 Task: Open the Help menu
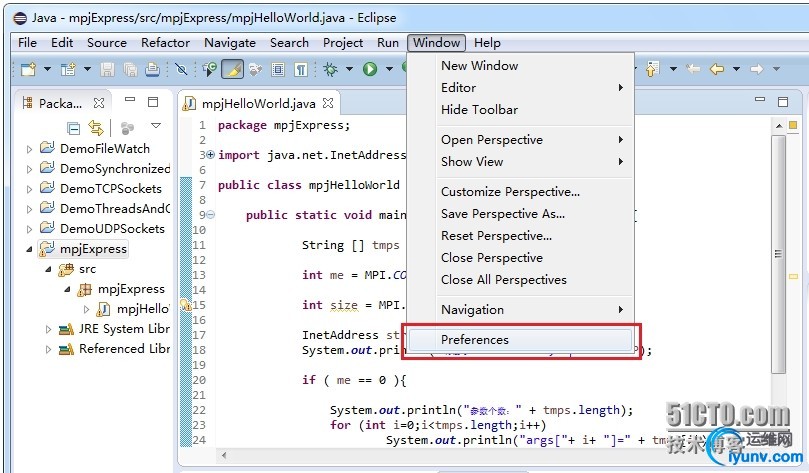[488, 43]
